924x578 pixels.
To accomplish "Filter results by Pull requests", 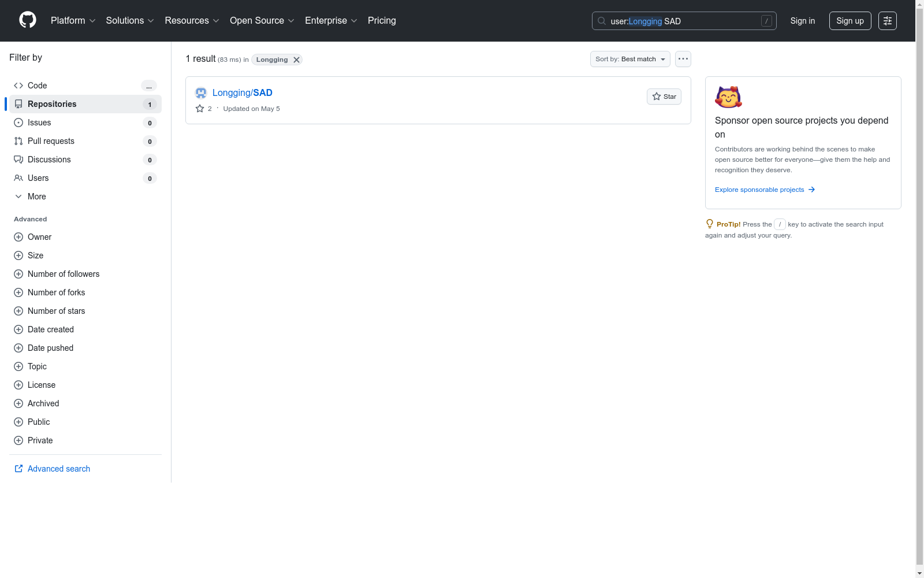I will click(85, 141).
